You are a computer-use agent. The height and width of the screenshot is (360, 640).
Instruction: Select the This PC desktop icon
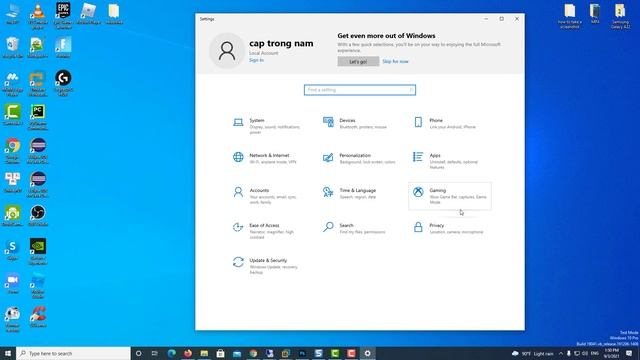tap(13, 14)
